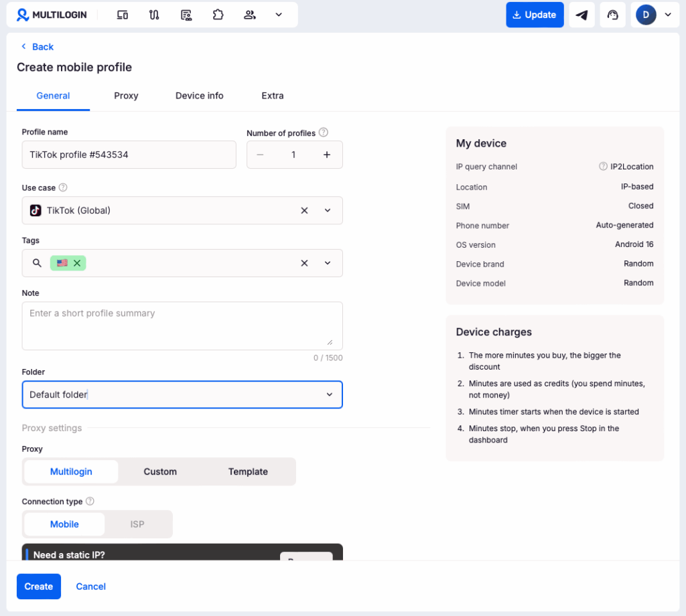Screen dimensions: 686x616
Task: Click the My device heading
Action: pyautogui.click(x=481, y=143)
